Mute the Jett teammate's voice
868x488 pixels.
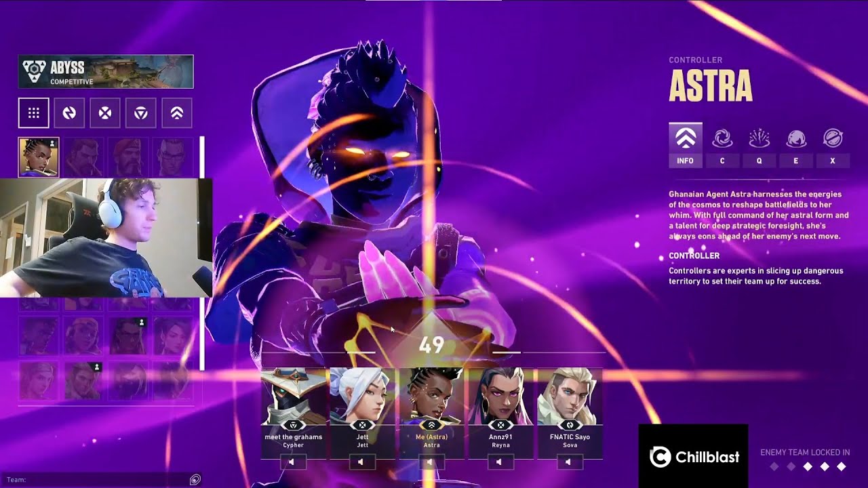362,462
